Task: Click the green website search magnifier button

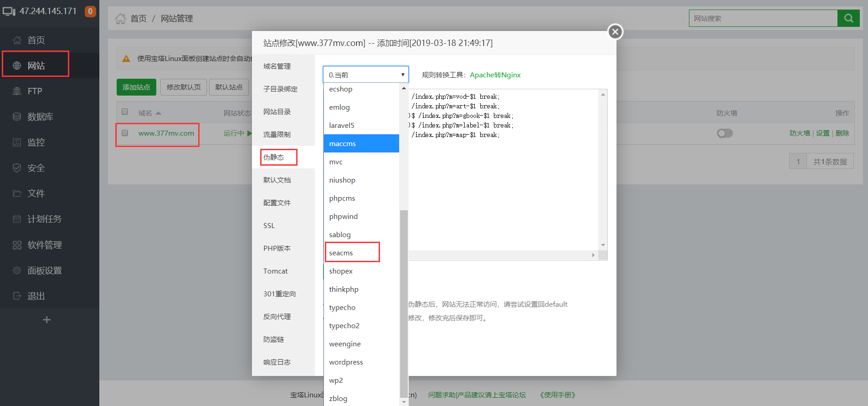Action: click(x=848, y=18)
